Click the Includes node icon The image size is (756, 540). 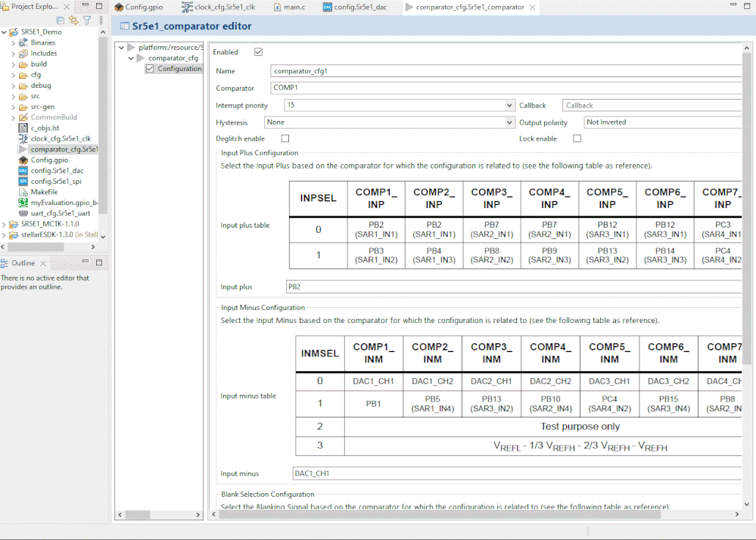[x=23, y=54]
